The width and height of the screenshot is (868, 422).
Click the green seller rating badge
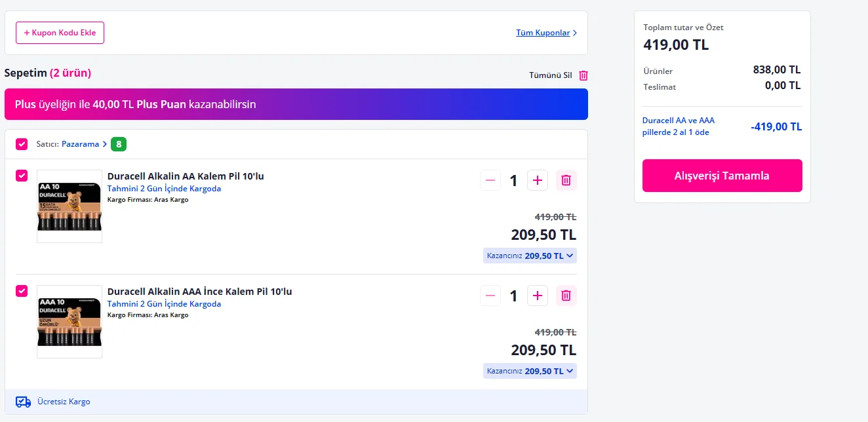point(119,144)
